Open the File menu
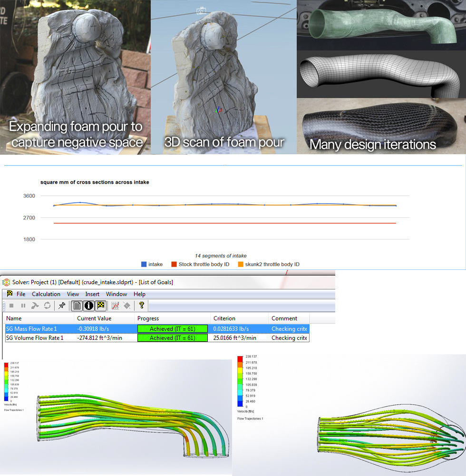Viewport: 466px width, 476px height. (x=21, y=294)
